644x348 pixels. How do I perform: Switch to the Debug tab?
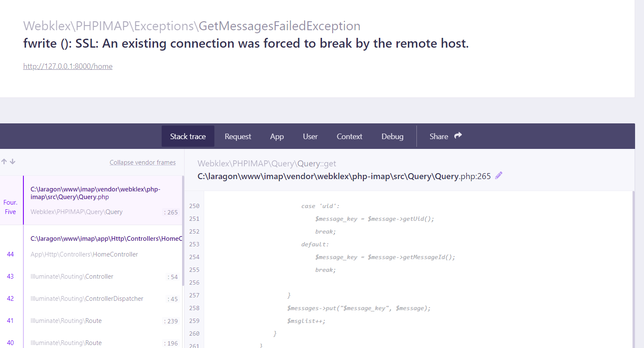tap(392, 136)
